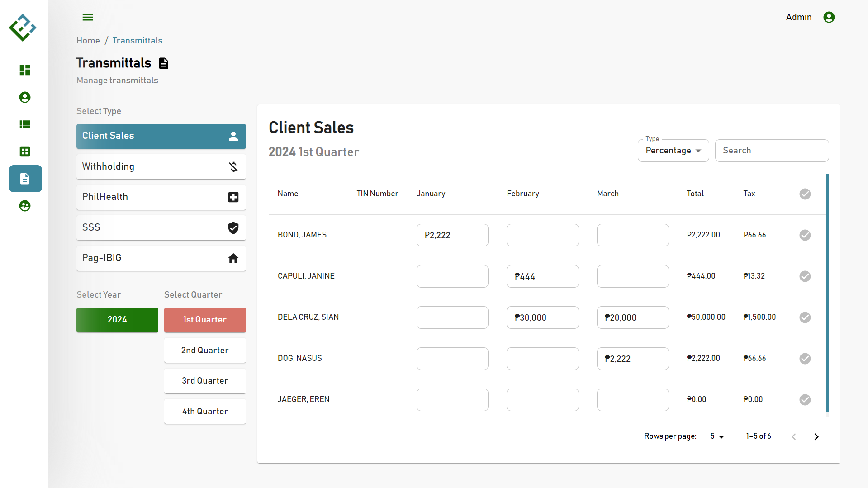
Task: Click the Home breadcrumb link
Action: [88, 41]
